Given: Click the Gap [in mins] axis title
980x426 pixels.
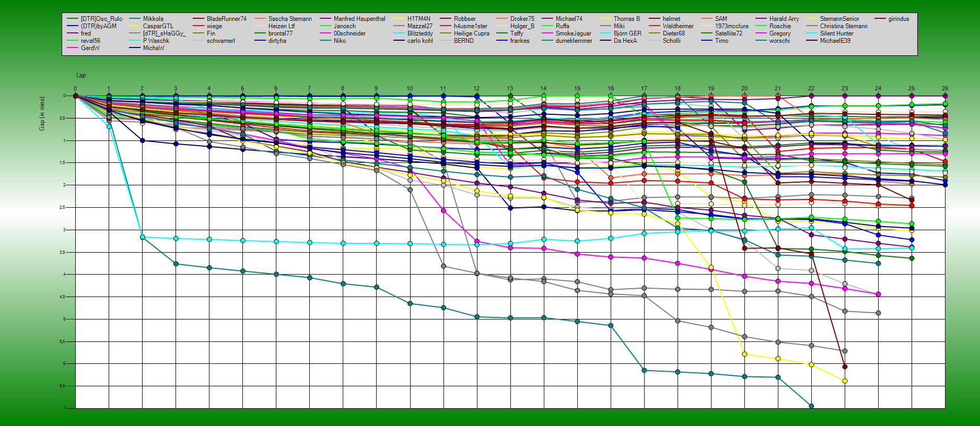Looking at the screenshot, I should point(42,113).
